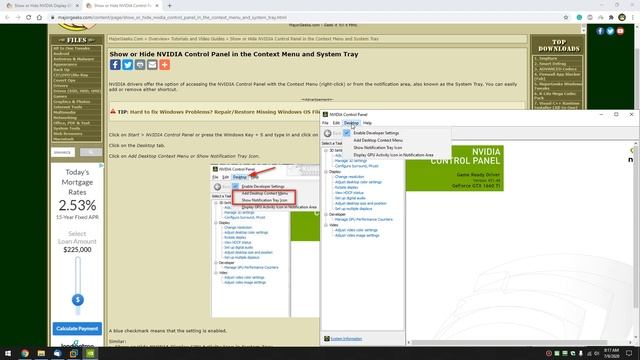This screenshot has width=640, height=360.
Task: Open Rotate display task link
Action: click(x=347, y=187)
